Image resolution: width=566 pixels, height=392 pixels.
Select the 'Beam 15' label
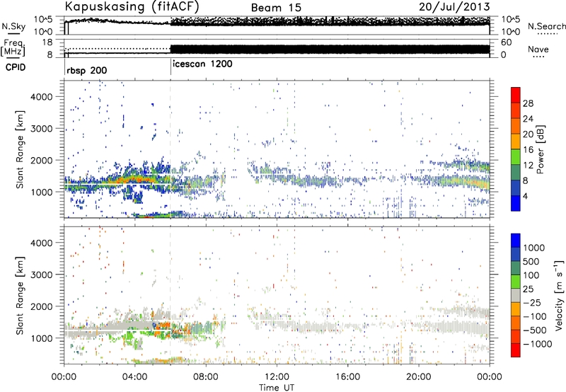tap(276, 8)
